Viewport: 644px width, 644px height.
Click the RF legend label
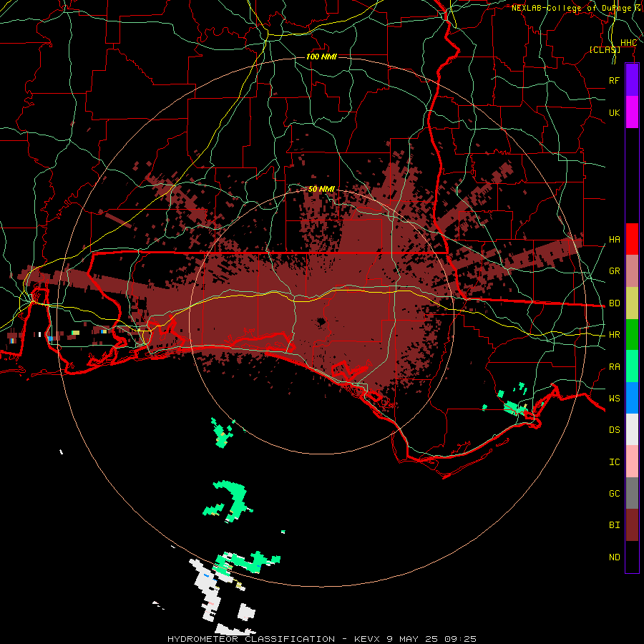[614, 80]
